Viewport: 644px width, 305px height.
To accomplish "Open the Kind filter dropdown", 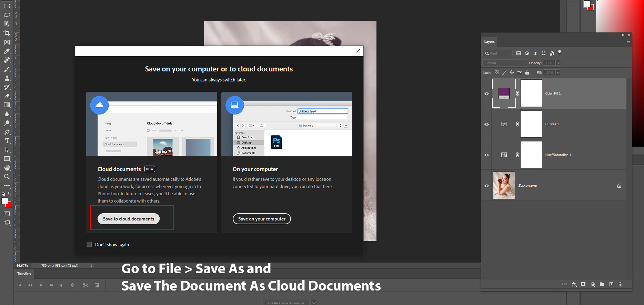I will pyautogui.click(x=498, y=53).
